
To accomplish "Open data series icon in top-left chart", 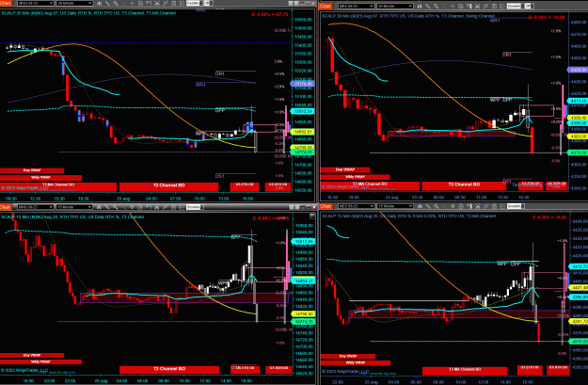I will [157, 3].
